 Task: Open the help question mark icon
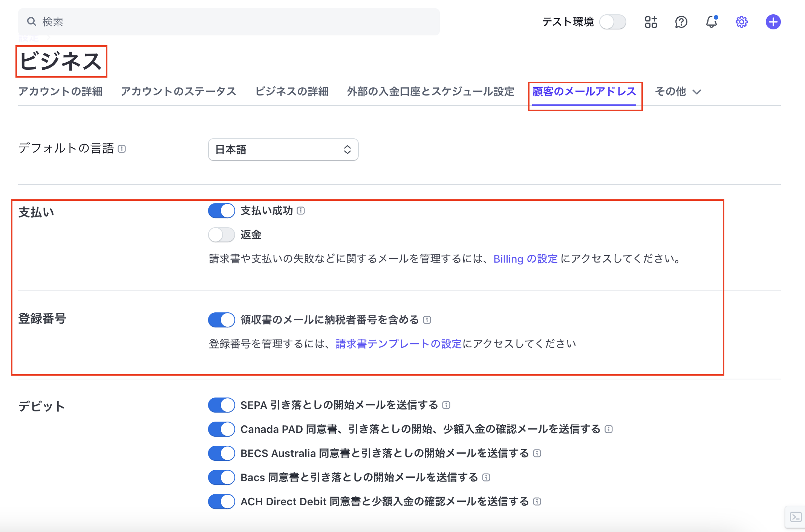(x=681, y=22)
